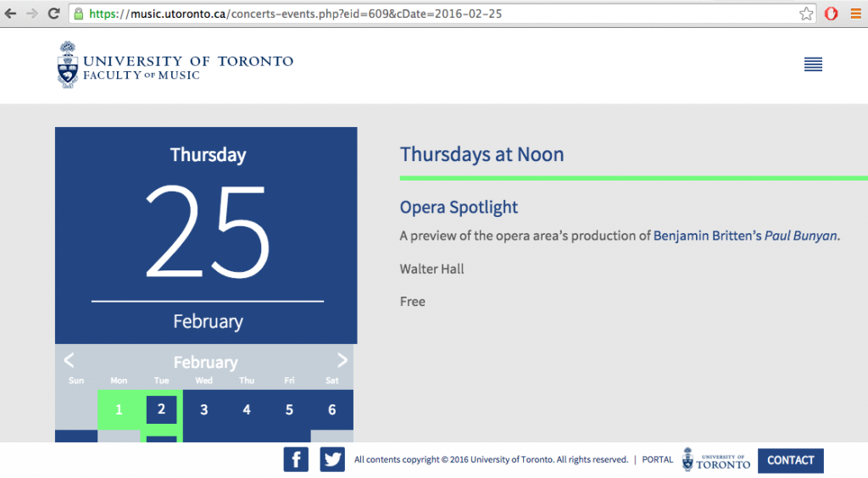
Task: Click the University of Toronto footer logo
Action: (716, 460)
